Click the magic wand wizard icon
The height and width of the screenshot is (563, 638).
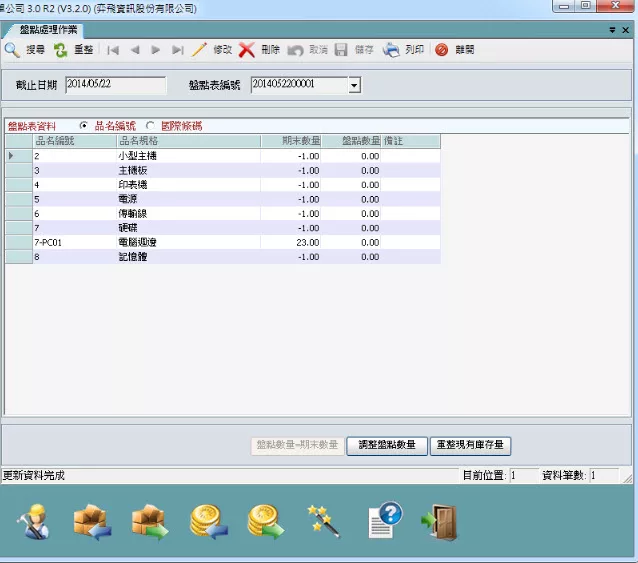pyautogui.click(x=325, y=521)
